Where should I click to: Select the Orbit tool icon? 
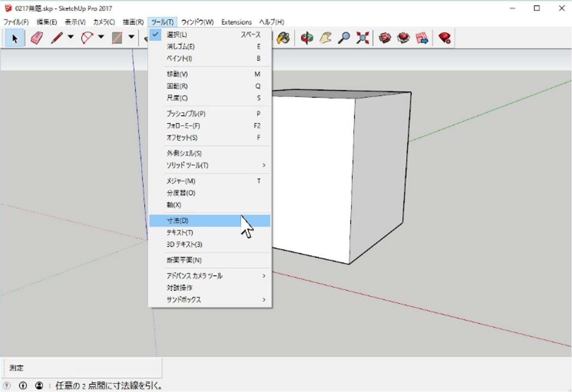click(x=307, y=38)
